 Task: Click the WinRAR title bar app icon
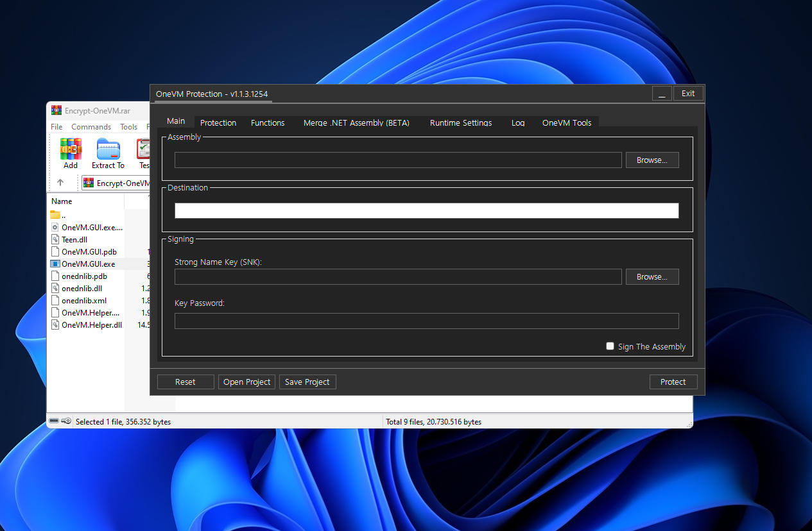click(56, 110)
